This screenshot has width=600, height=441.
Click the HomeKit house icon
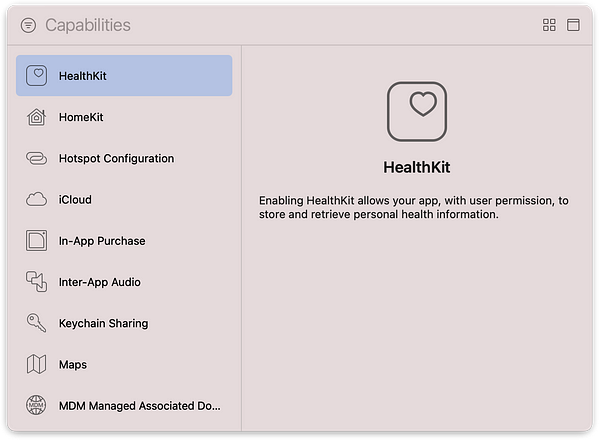pyautogui.click(x=36, y=117)
